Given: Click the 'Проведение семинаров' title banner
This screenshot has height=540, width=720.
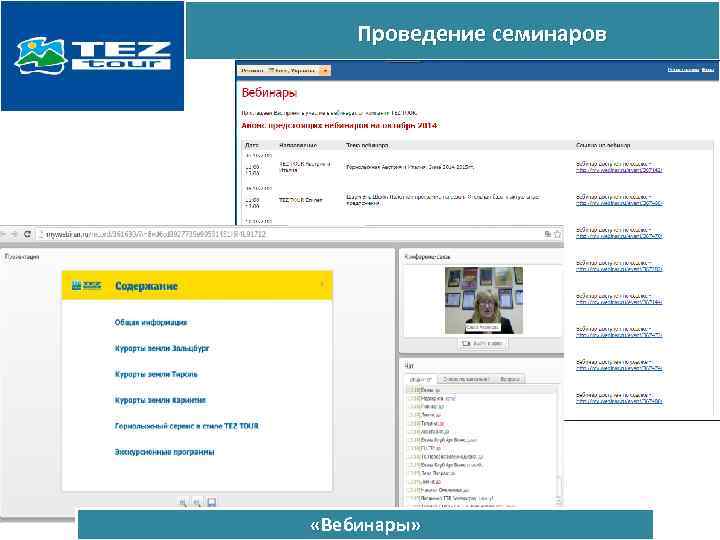Looking at the screenshot, I should pyautogui.click(x=453, y=31).
